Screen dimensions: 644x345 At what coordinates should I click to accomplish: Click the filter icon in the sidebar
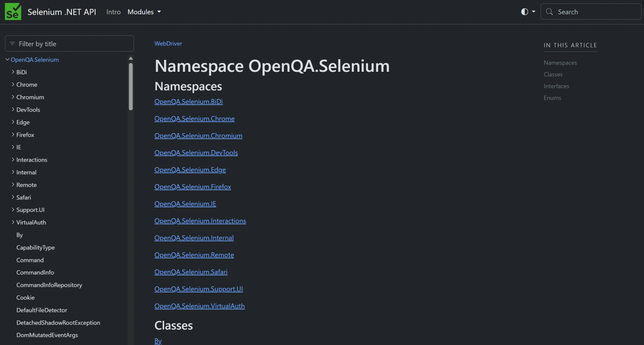[13, 43]
